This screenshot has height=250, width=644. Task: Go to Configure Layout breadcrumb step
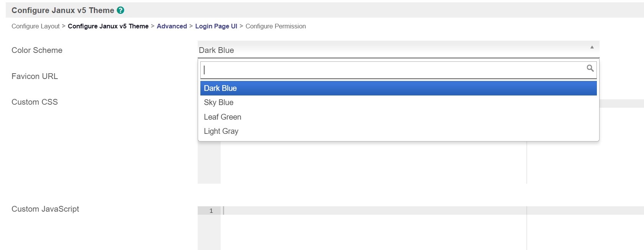(x=36, y=26)
